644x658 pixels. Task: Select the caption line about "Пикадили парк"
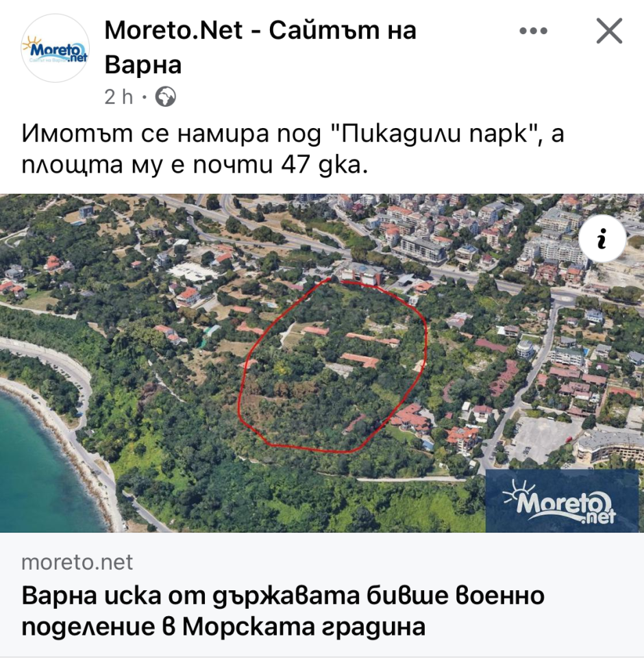tap(293, 134)
